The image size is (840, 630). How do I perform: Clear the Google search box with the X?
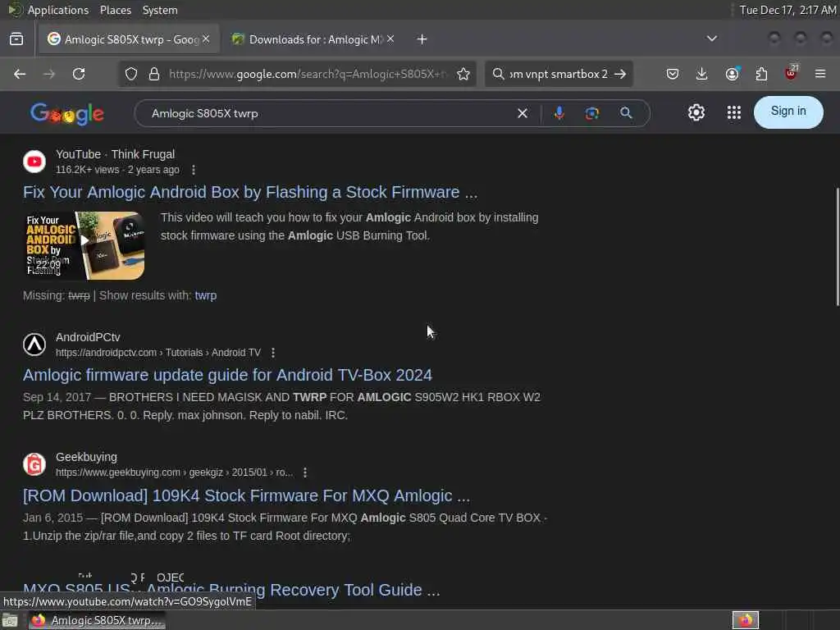523,113
